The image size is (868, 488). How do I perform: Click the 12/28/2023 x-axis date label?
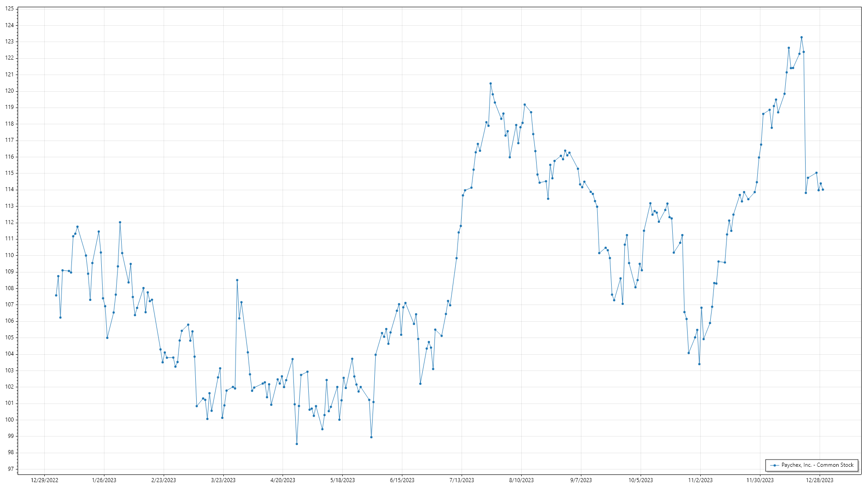click(820, 480)
